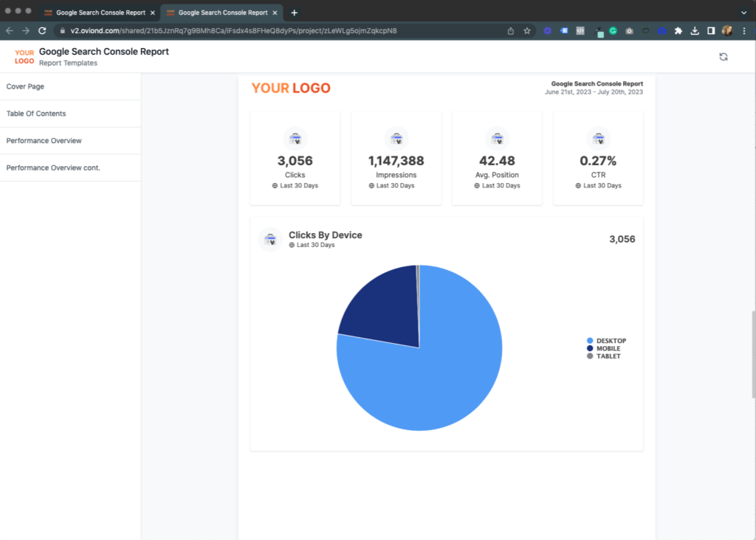The width and height of the screenshot is (756, 540).
Task: Click the Report Templates subtitle
Action: (x=68, y=63)
